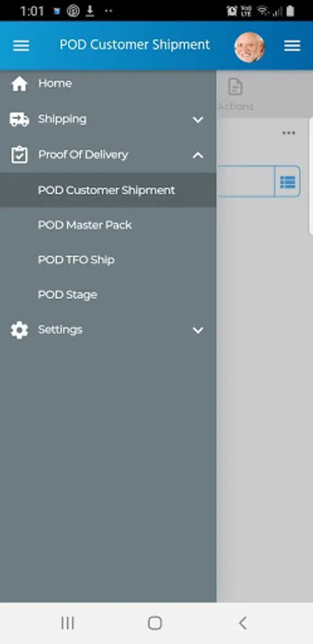Tap the Android home circle button
The height and width of the screenshot is (644, 313).
pyautogui.click(x=154, y=623)
